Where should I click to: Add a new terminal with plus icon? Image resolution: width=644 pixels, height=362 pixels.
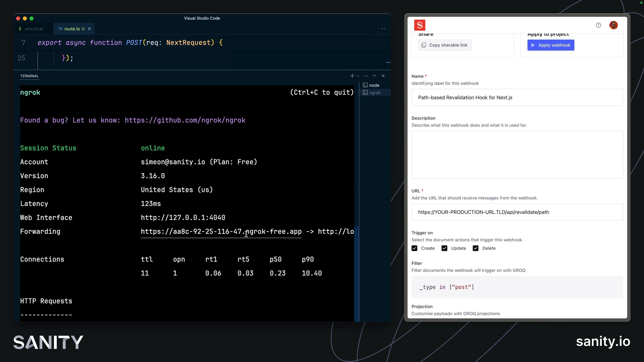pyautogui.click(x=352, y=76)
